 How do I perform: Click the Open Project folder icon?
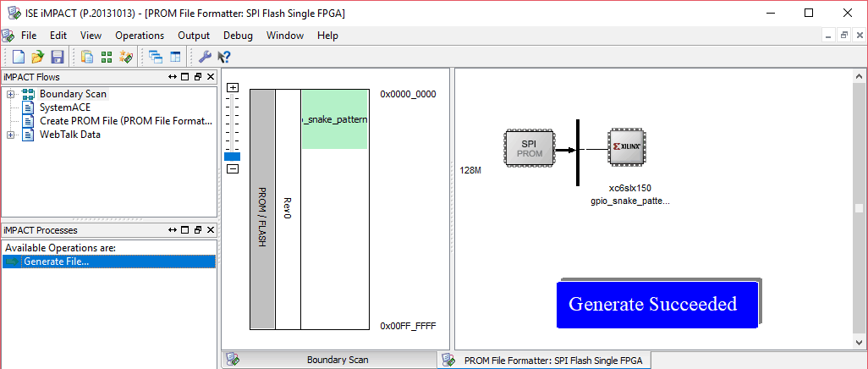pos(37,58)
